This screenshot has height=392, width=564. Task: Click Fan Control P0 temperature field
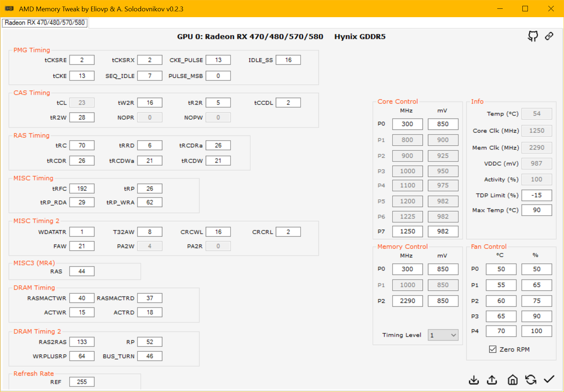tap(501, 269)
